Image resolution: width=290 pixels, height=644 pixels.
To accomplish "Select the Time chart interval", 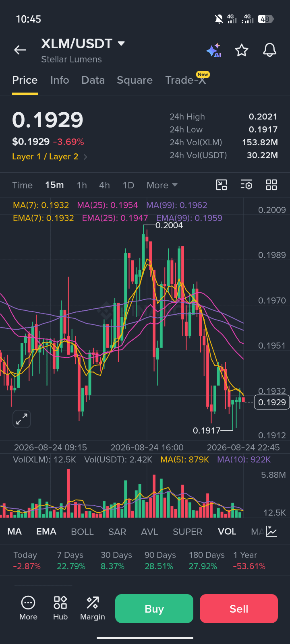I will [x=22, y=185].
